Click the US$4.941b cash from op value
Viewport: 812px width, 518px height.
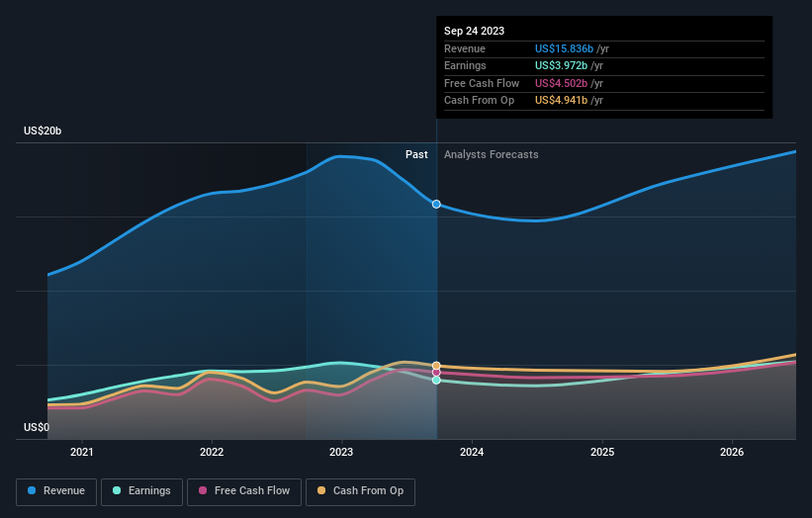(561, 101)
